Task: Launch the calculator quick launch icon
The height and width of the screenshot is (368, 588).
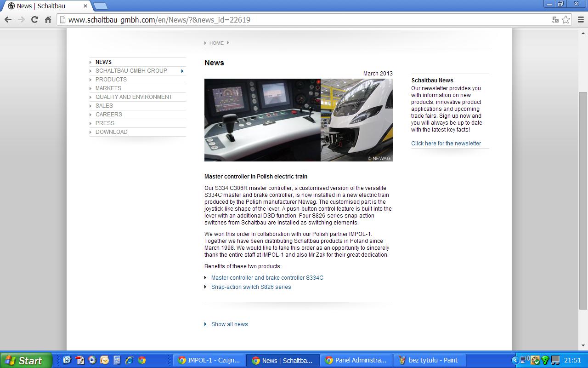Action: (117, 360)
